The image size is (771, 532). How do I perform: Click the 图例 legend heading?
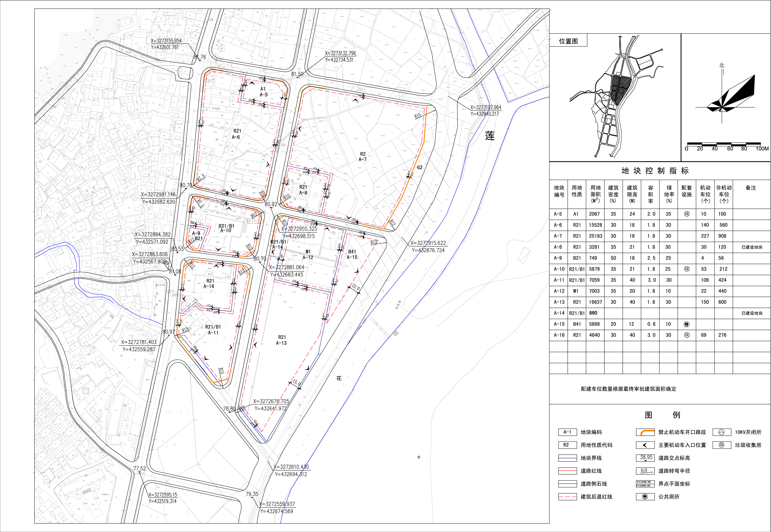pos(663,415)
